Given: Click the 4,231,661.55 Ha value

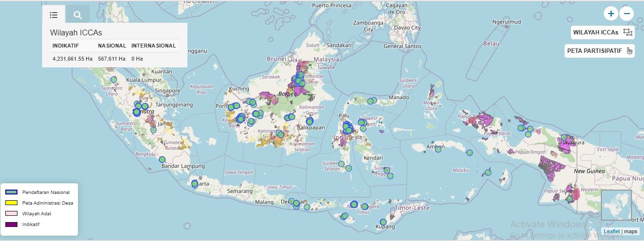Looking at the screenshot, I should pos(72,59).
